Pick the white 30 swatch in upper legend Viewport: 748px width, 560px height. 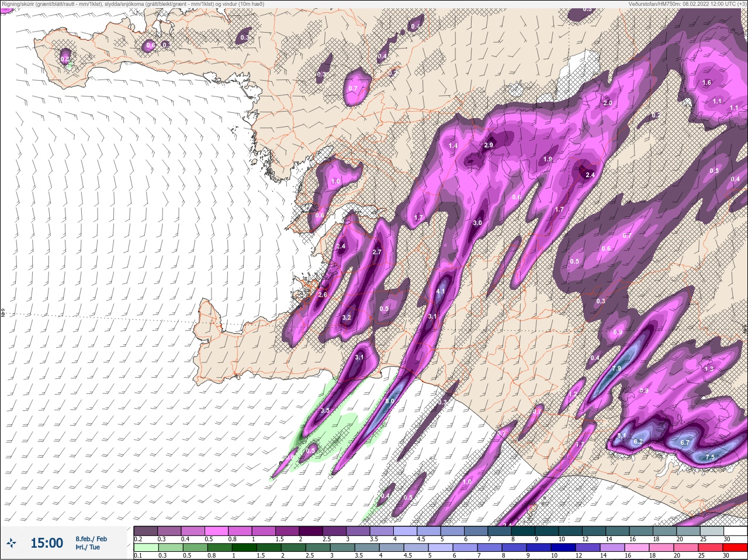pyautogui.click(x=734, y=531)
